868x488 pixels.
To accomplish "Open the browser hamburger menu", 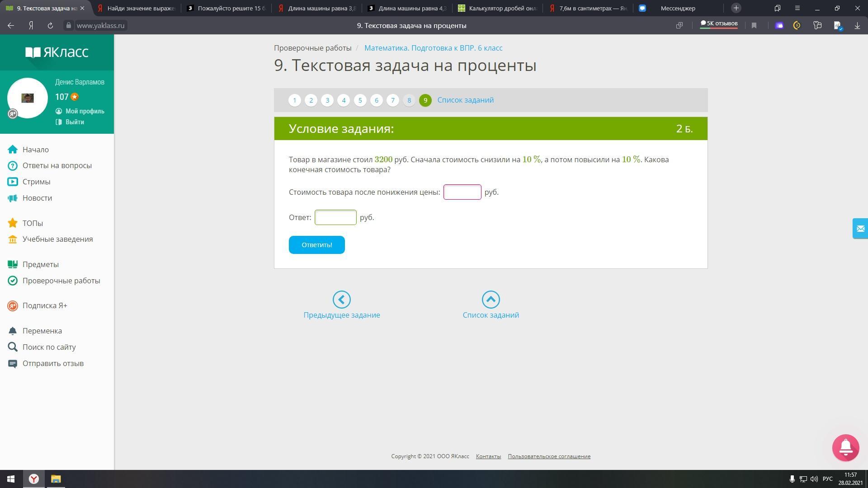I will [x=797, y=8].
